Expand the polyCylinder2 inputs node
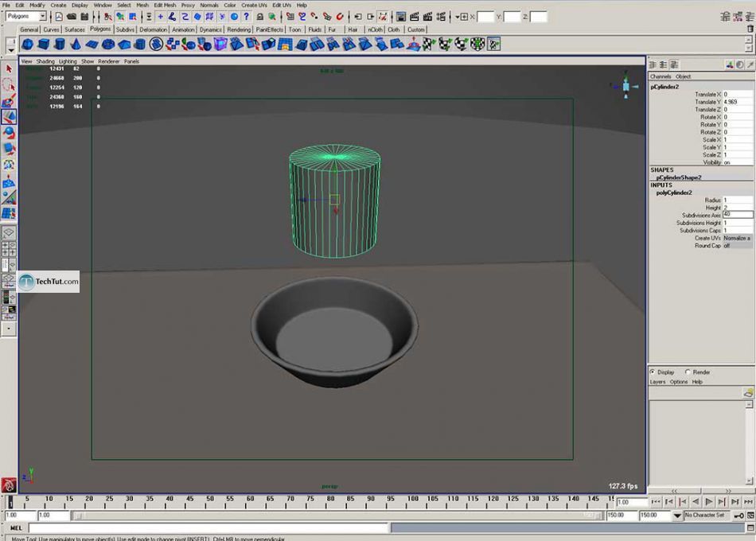 (x=674, y=193)
